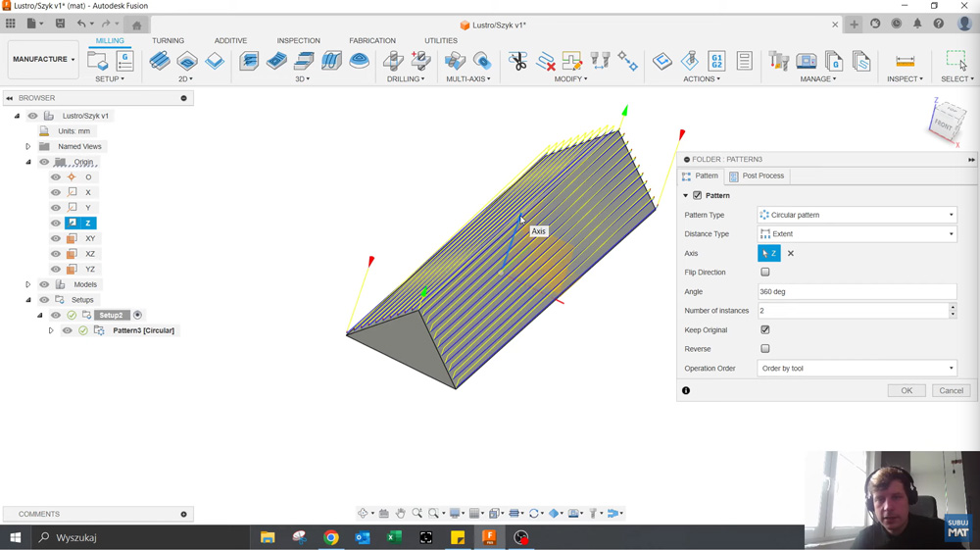
Task: Click the ViewCube FRONT face
Action: point(943,126)
